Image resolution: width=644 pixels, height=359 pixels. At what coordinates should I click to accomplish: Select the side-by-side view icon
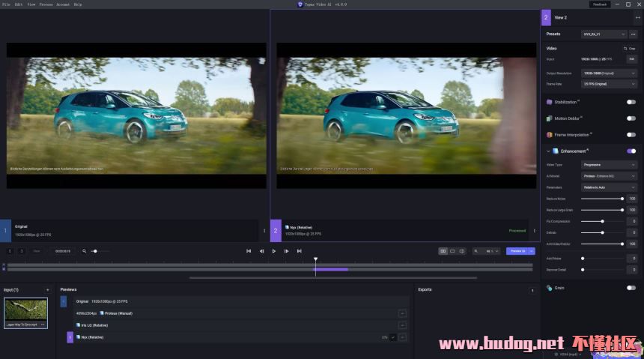pyautogui.click(x=443, y=251)
